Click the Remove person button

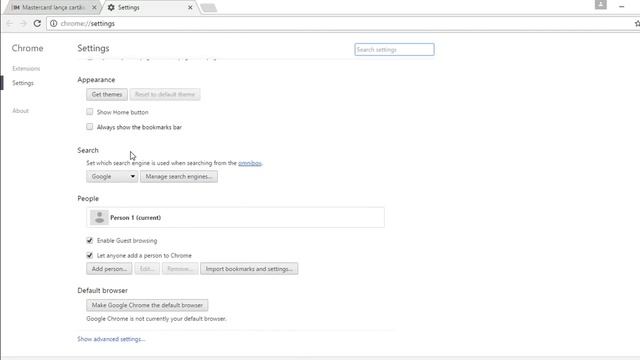tap(180, 269)
